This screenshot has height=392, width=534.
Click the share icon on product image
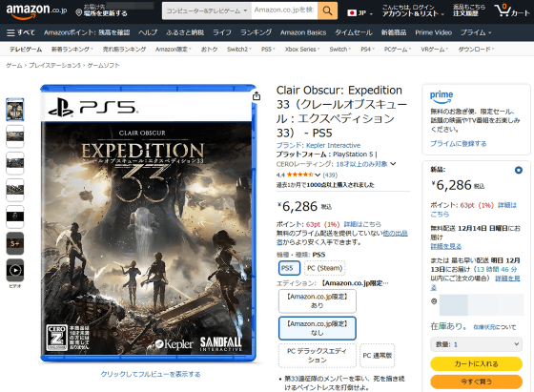pos(257,96)
